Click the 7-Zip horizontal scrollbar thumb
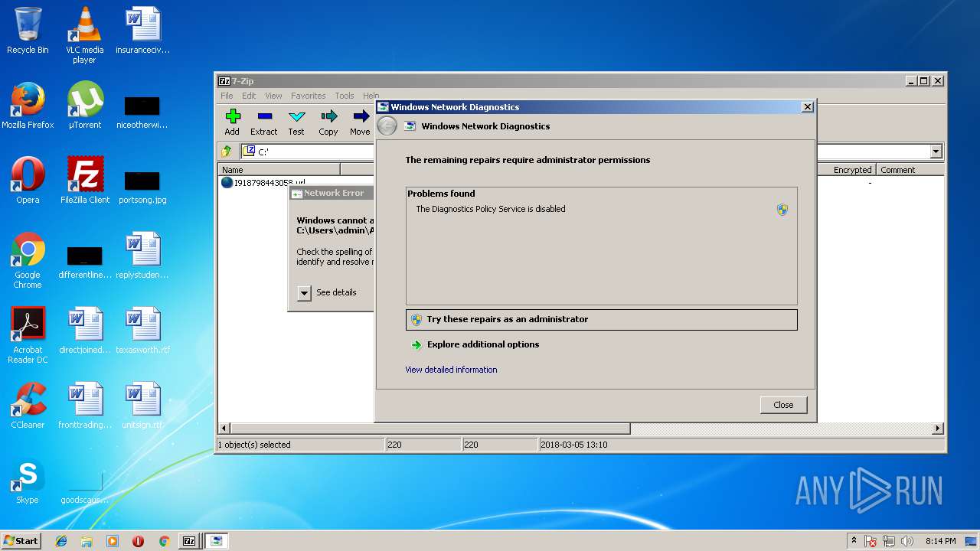980x551 pixels. 430,429
